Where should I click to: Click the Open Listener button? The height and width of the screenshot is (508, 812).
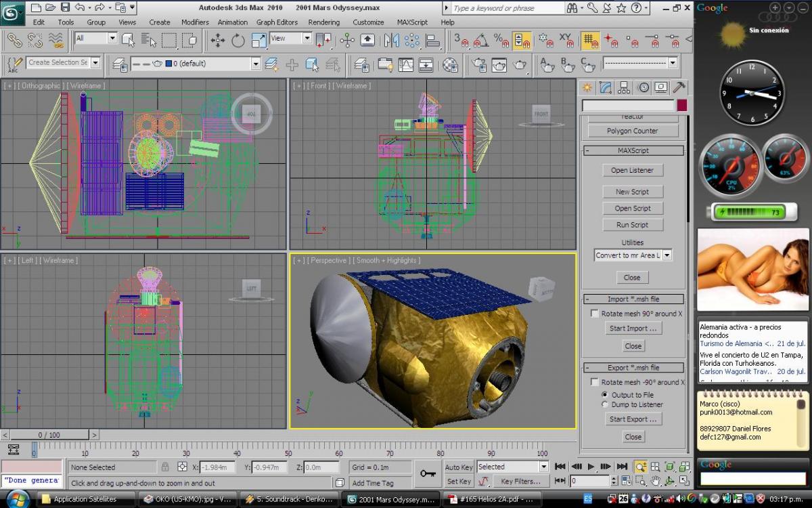(633, 170)
